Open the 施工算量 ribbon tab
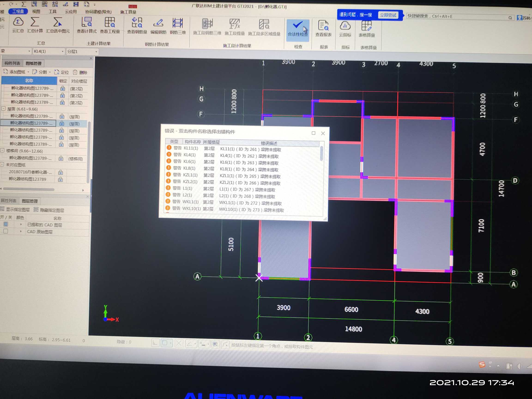 click(x=128, y=12)
